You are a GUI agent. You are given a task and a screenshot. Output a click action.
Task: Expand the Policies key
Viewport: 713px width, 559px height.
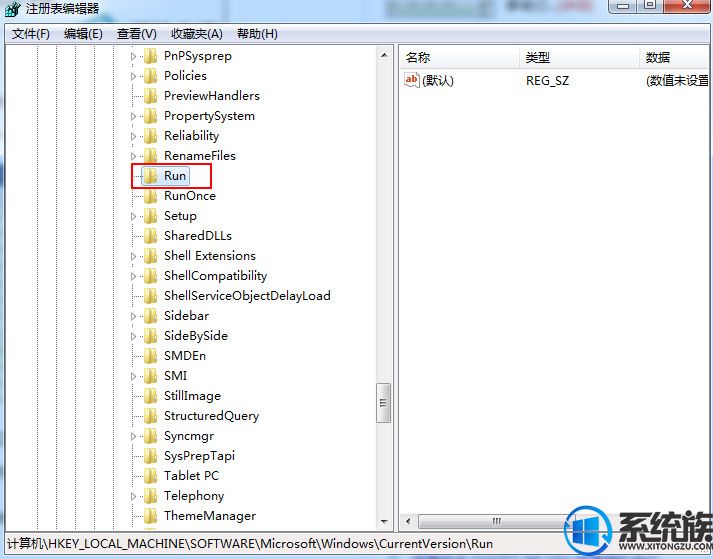click(133, 76)
